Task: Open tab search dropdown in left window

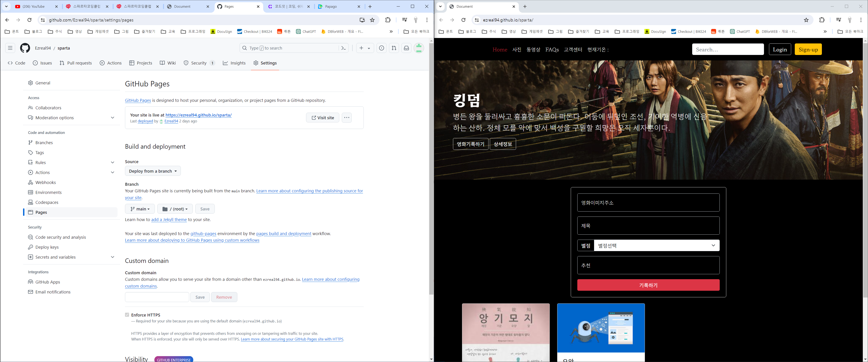Action: pyautogui.click(x=6, y=6)
